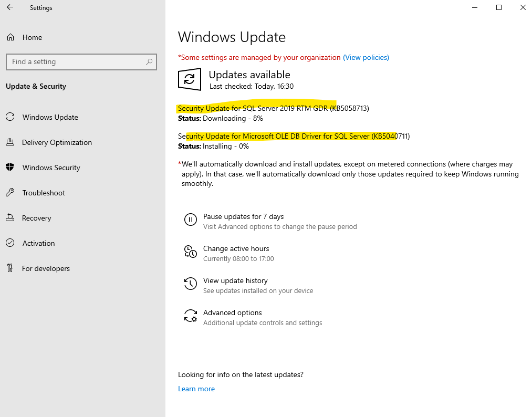532x417 pixels.
Task: Select Recovery in the sidebar
Action: click(x=37, y=218)
